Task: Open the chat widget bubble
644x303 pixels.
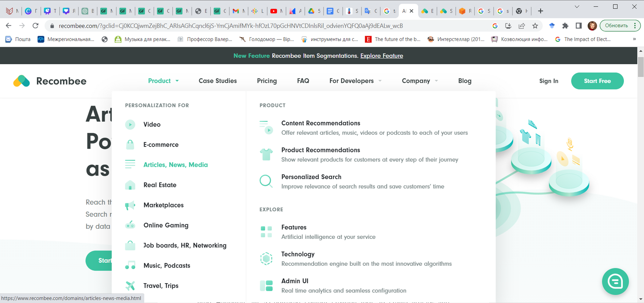Action: tap(615, 281)
